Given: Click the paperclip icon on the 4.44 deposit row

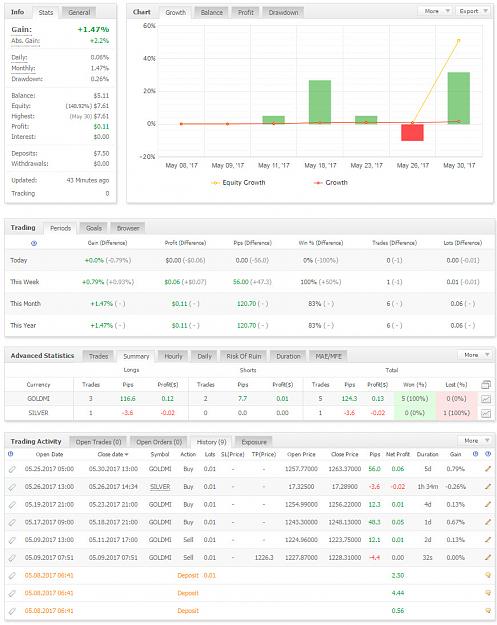Looking at the screenshot, I should [x=12, y=594].
